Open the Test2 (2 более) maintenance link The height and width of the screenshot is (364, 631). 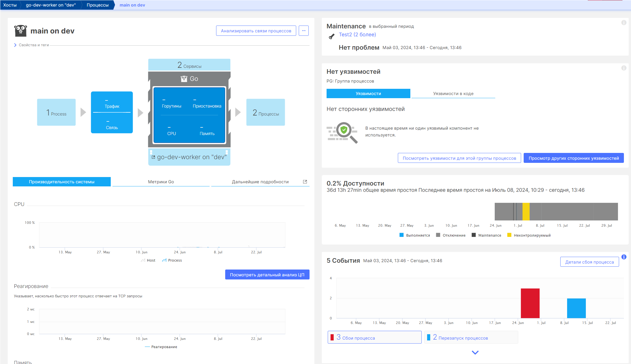(357, 35)
